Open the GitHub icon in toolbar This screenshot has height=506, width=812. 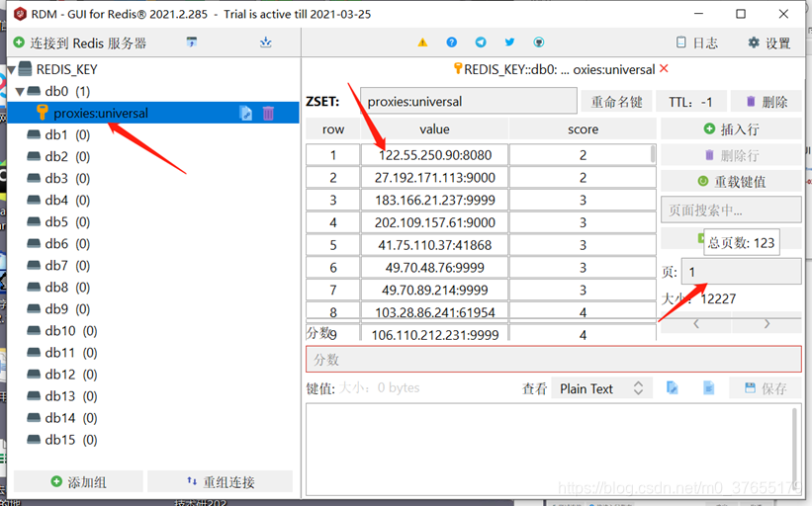point(539,42)
